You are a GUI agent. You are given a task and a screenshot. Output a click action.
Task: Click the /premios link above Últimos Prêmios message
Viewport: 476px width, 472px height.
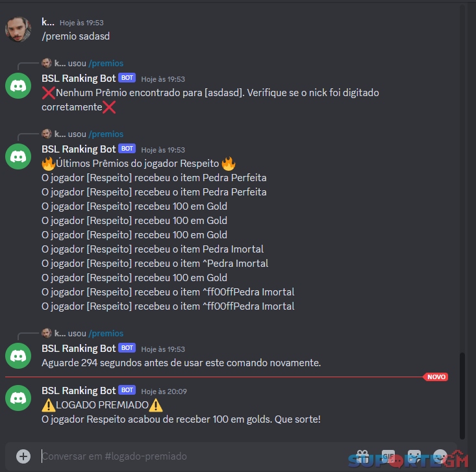(106, 134)
